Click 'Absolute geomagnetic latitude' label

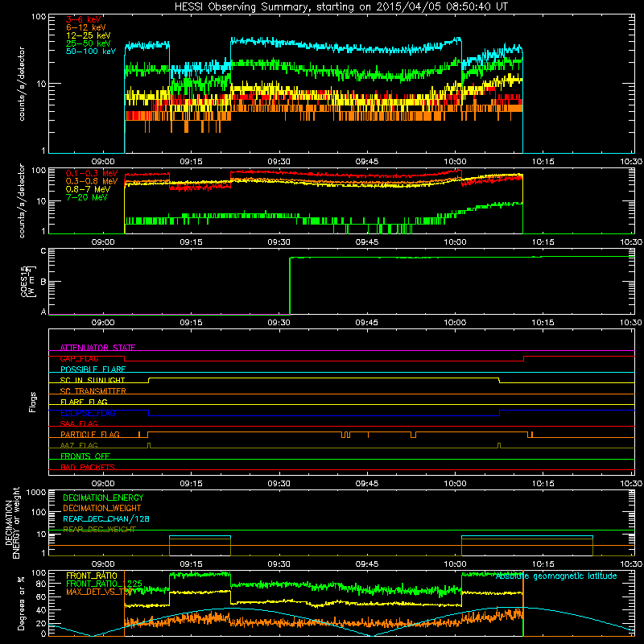pyautogui.click(x=556, y=576)
